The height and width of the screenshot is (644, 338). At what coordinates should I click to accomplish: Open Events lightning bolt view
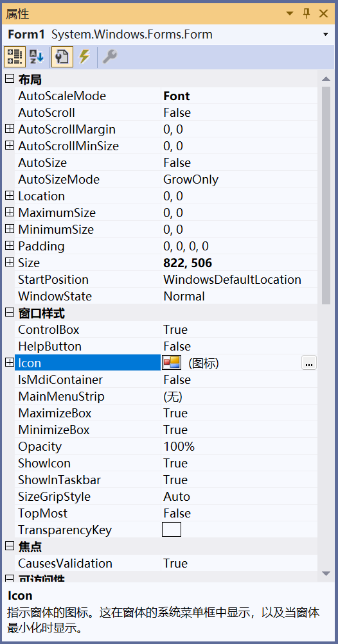84,57
